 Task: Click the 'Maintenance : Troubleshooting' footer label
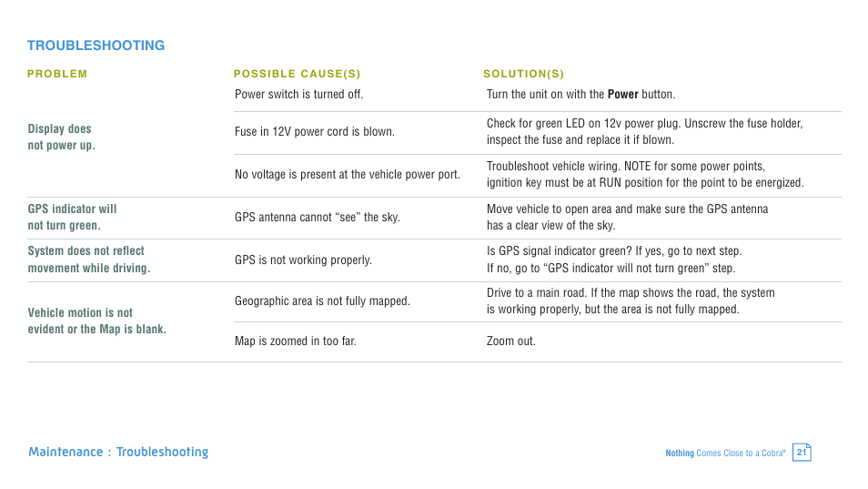[x=118, y=452]
